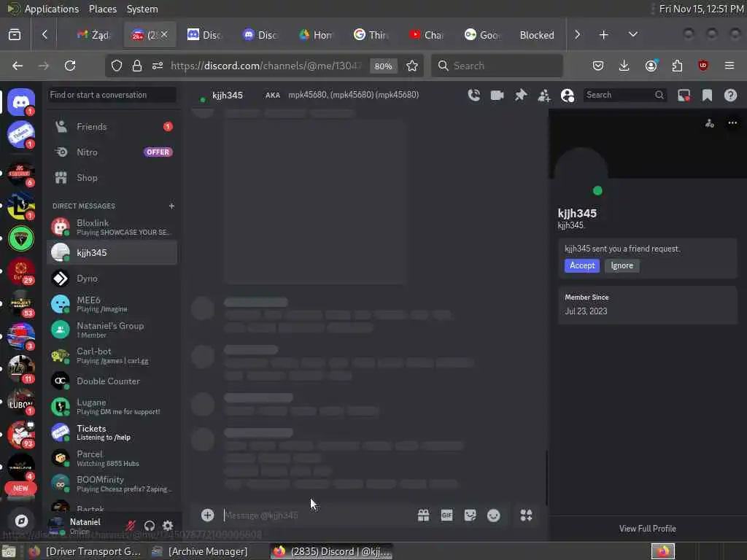The width and height of the screenshot is (747, 560).
Task: Open the attachment plus button
Action: click(x=207, y=515)
